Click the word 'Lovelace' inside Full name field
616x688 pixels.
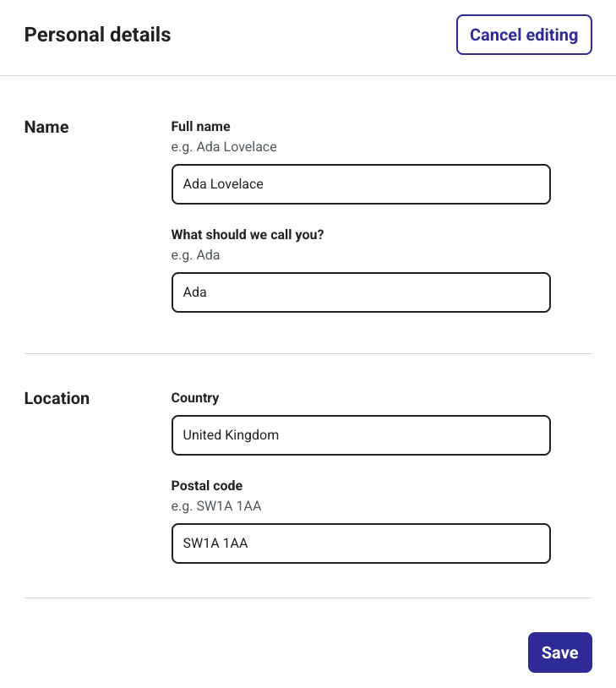(237, 184)
